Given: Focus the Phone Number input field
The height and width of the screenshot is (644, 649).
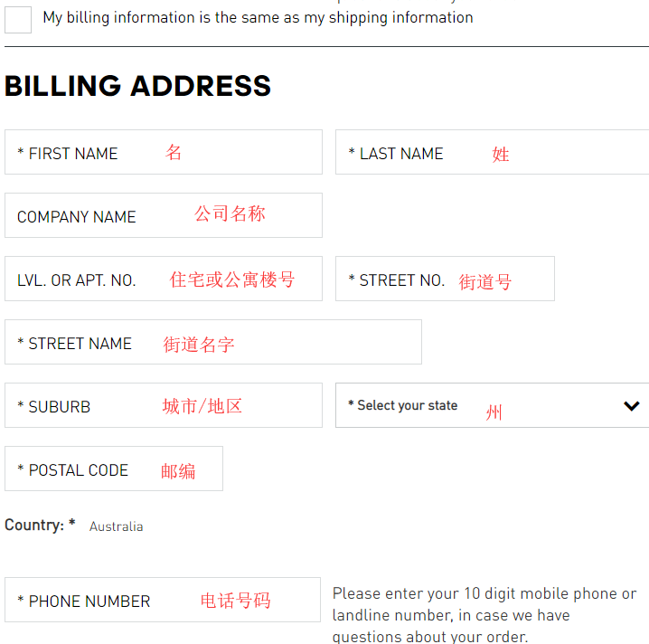Looking at the screenshot, I should click(163, 600).
